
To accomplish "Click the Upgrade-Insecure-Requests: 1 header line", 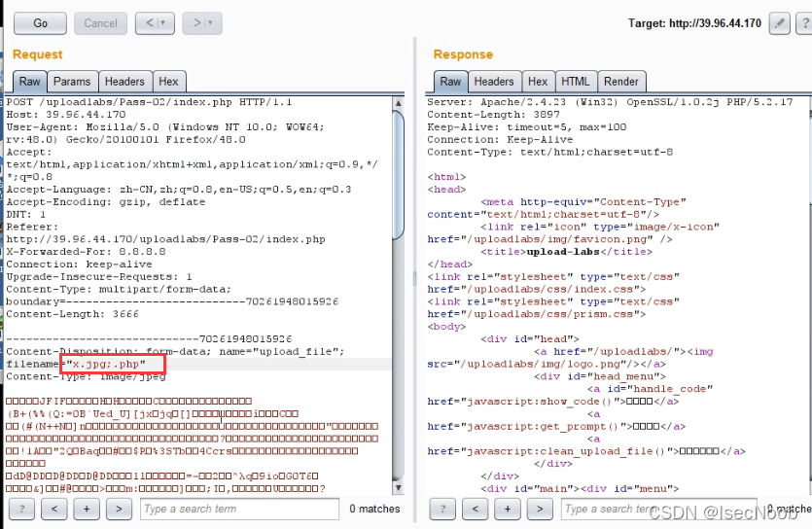I will tap(99, 277).
